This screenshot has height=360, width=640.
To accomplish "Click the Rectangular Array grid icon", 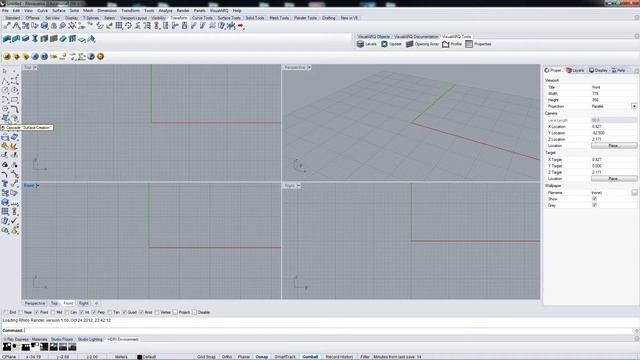I will 119,26.
